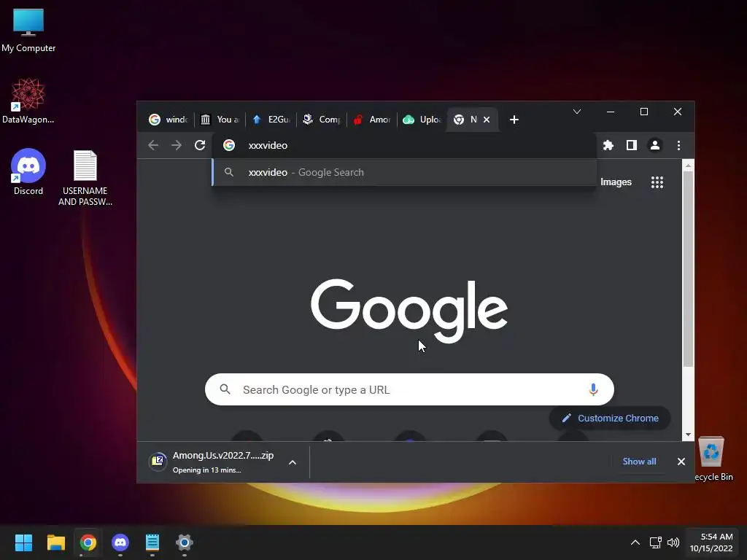Switch to the 'Amor' tab
This screenshot has width=747, height=560.
click(x=373, y=120)
